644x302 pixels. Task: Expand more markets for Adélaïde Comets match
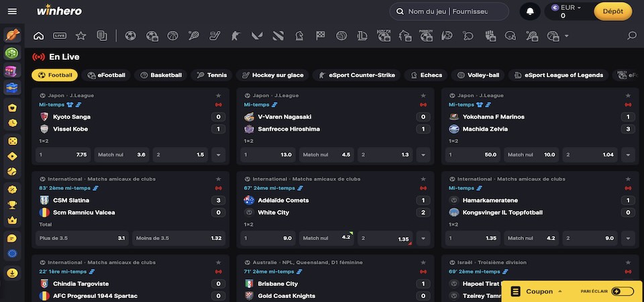click(423, 238)
